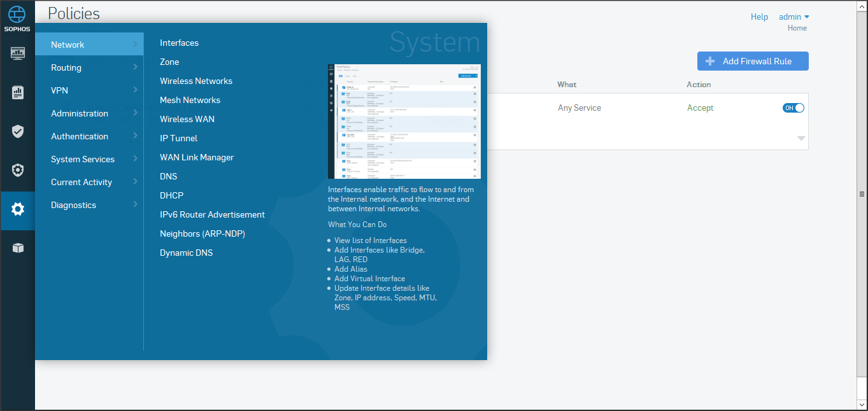Choose WAN Link Manager from submenu
868x411 pixels.
197,157
